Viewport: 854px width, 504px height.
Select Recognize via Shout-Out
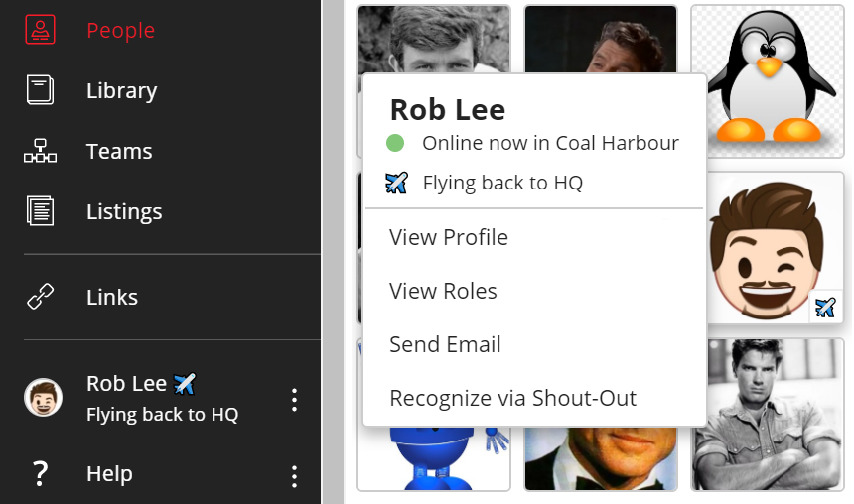(x=512, y=399)
